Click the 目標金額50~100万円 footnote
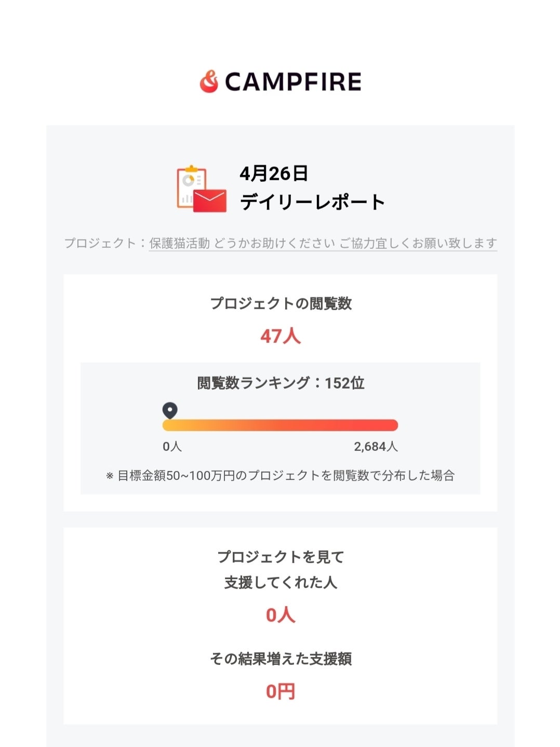Viewport: 560px width, 747px height. click(x=281, y=475)
